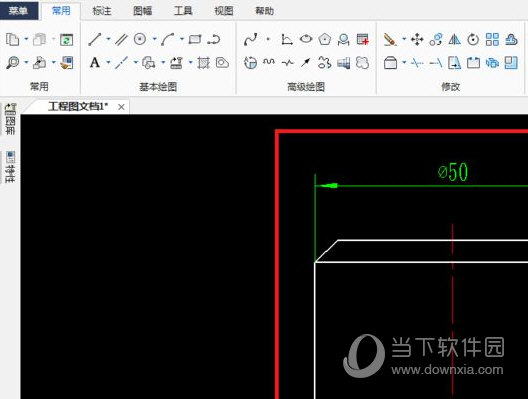Switch to the 工具 ribbon tab

[183, 11]
